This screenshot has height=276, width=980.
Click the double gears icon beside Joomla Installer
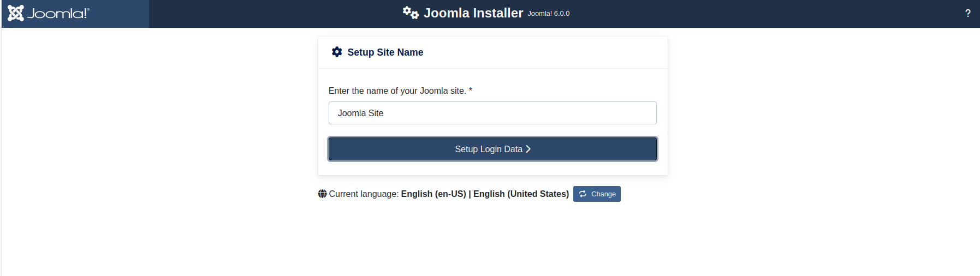tap(411, 13)
